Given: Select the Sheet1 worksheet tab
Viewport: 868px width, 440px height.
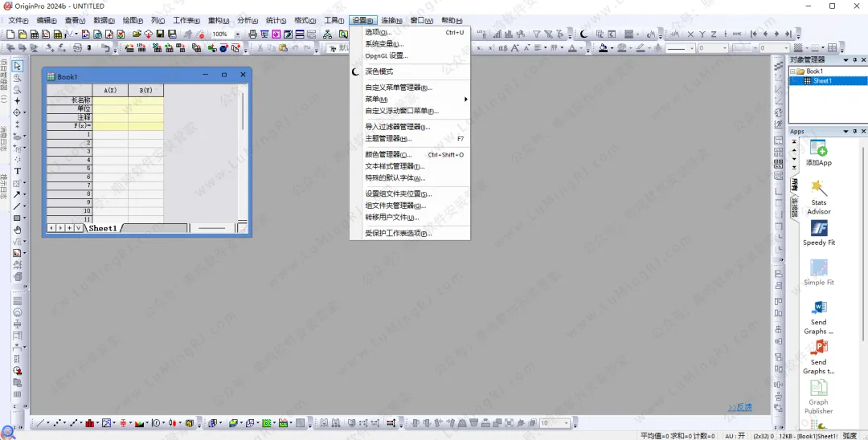Looking at the screenshot, I should tap(103, 228).
